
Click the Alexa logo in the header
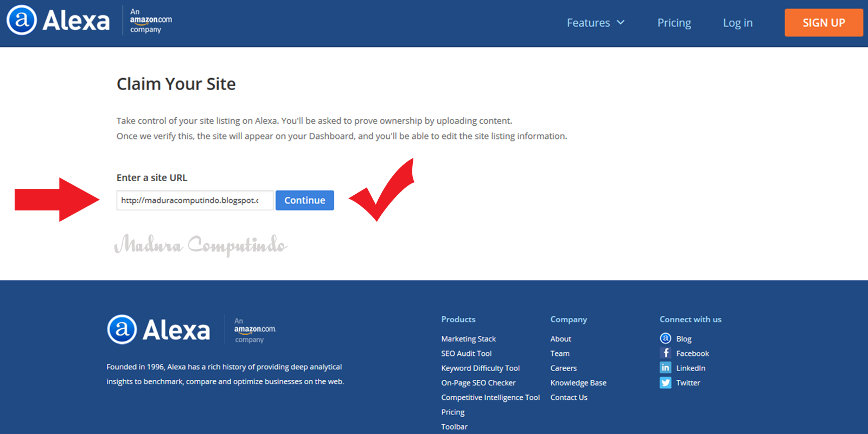coord(58,21)
